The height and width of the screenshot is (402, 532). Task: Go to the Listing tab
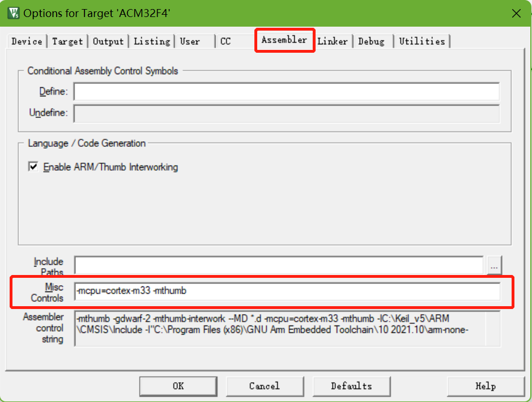(152, 41)
